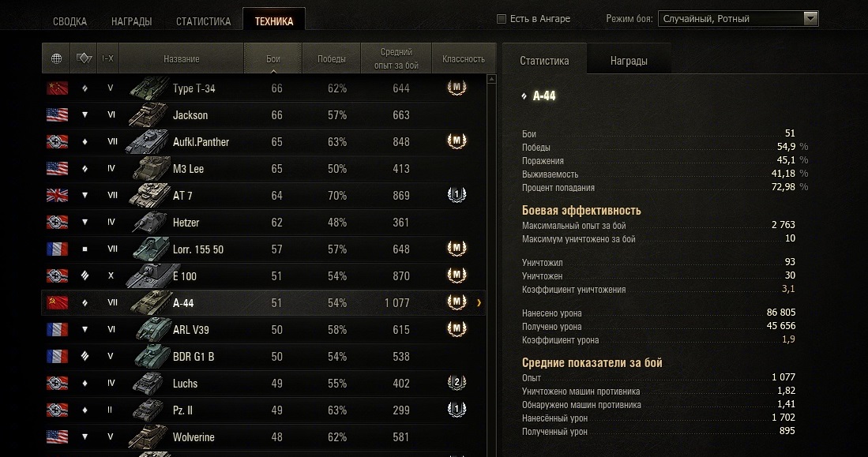The height and width of the screenshot is (457, 868).
Task: Switch to the 'Награды' top tab
Action: point(131,21)
